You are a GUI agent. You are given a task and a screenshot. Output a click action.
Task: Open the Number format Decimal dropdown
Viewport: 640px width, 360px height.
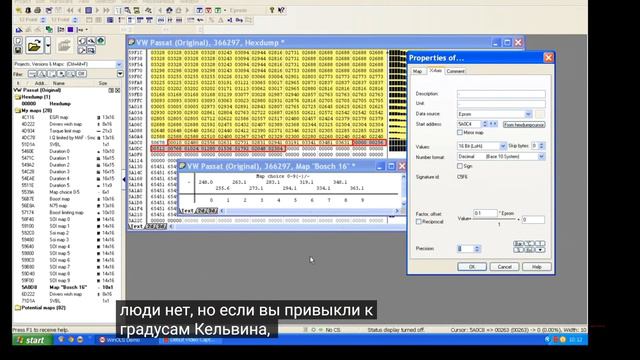[x=541, y=157]
